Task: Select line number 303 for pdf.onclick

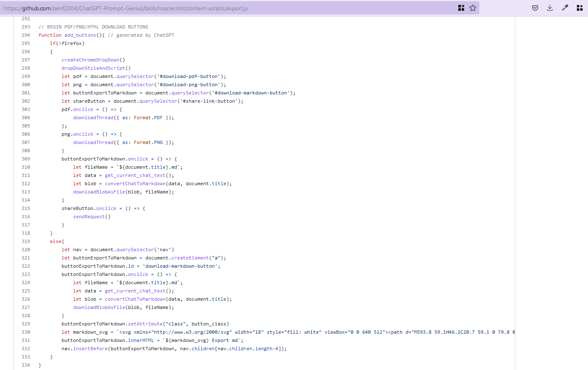Action: pos(26,109)
